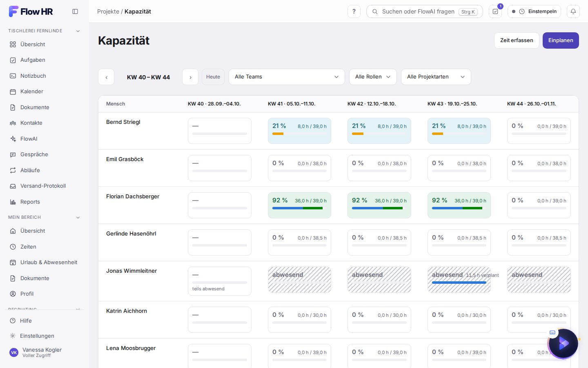The image size is (588, 368).
Task: Open Hilfe in the sidebar
Action: (x=45, y=321)
